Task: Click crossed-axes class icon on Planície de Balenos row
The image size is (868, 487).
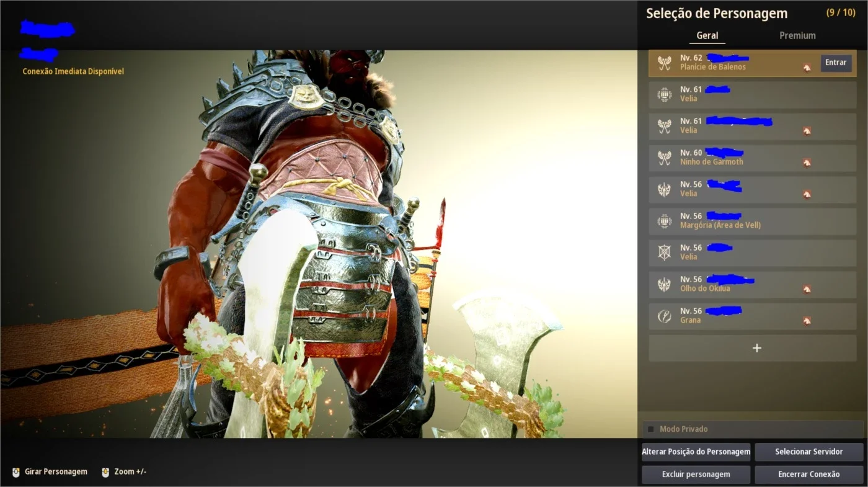Action: tap(664, 63)
